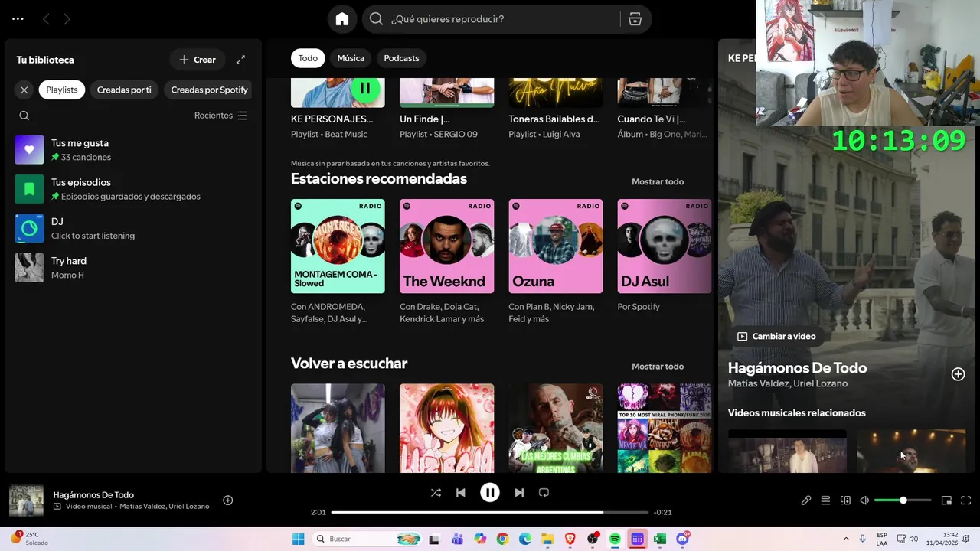The width and height of the screenshot is (980, 551).
Task: Select 'Creadas por Spotify' filter
Action: (x=209, y=90)
